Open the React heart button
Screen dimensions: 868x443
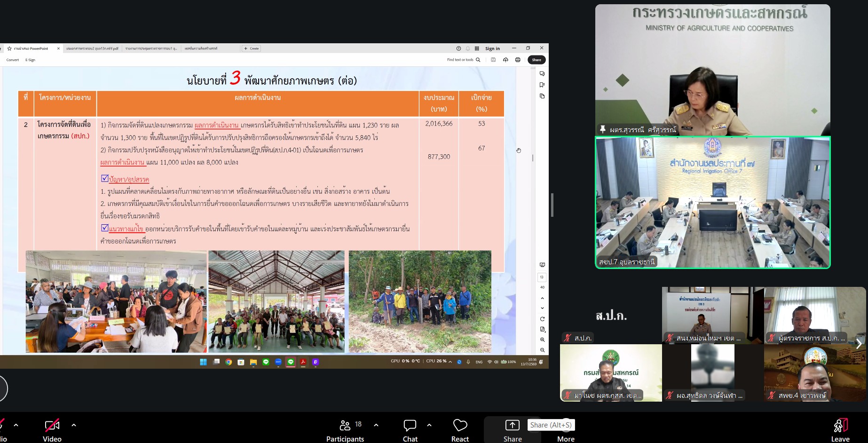point(460,430)
